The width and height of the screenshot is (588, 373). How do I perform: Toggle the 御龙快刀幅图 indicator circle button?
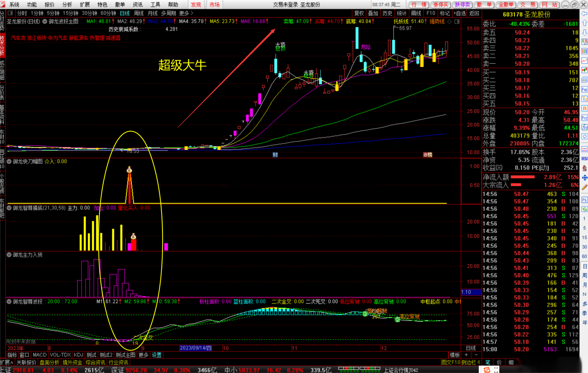(x=9, y=161)
